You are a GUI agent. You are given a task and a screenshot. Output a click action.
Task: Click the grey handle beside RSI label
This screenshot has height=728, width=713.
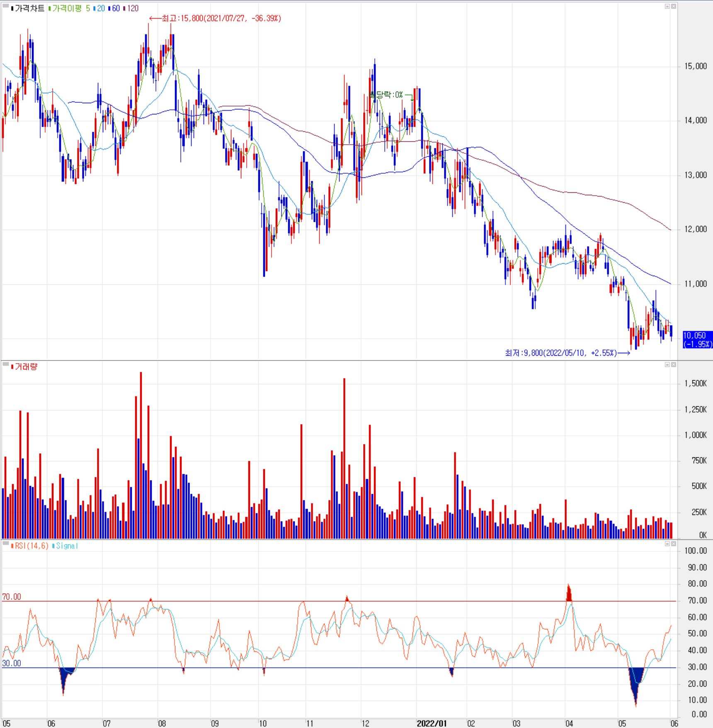click(6, 543)
